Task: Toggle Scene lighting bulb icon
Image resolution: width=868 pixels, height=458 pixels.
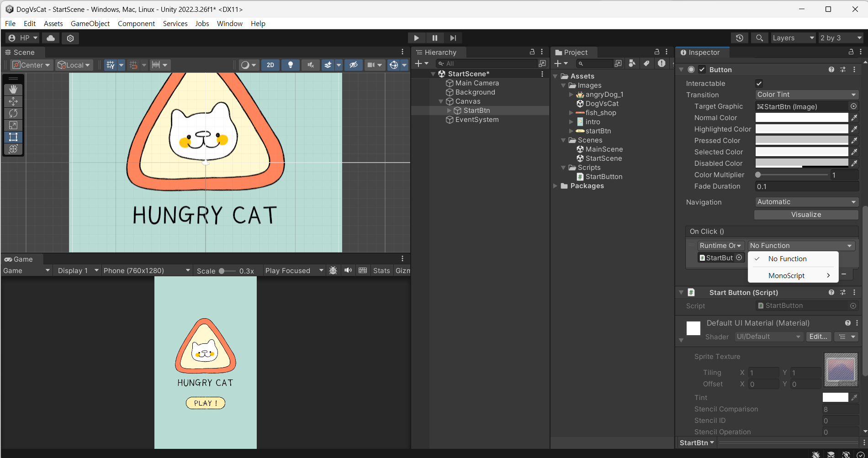Action: (x=291, y=65)
